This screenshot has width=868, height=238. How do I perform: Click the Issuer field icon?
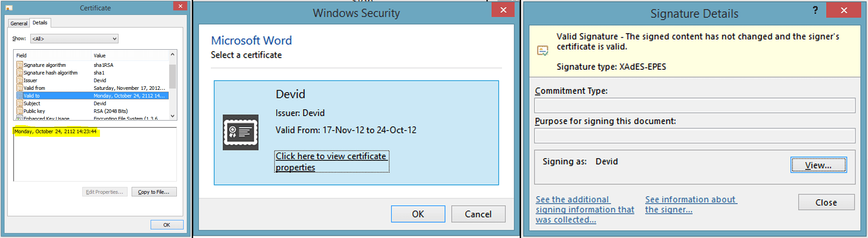pos(19,80)
